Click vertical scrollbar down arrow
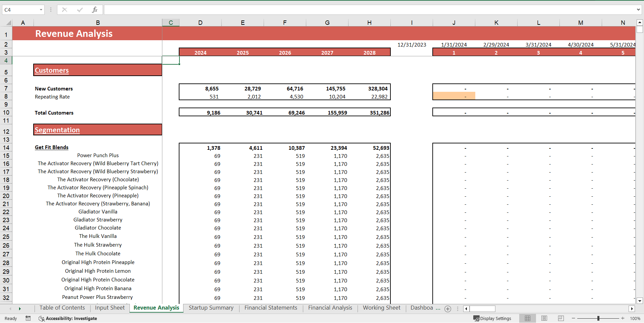The image size is (644, 323). (x=640, y=301)
